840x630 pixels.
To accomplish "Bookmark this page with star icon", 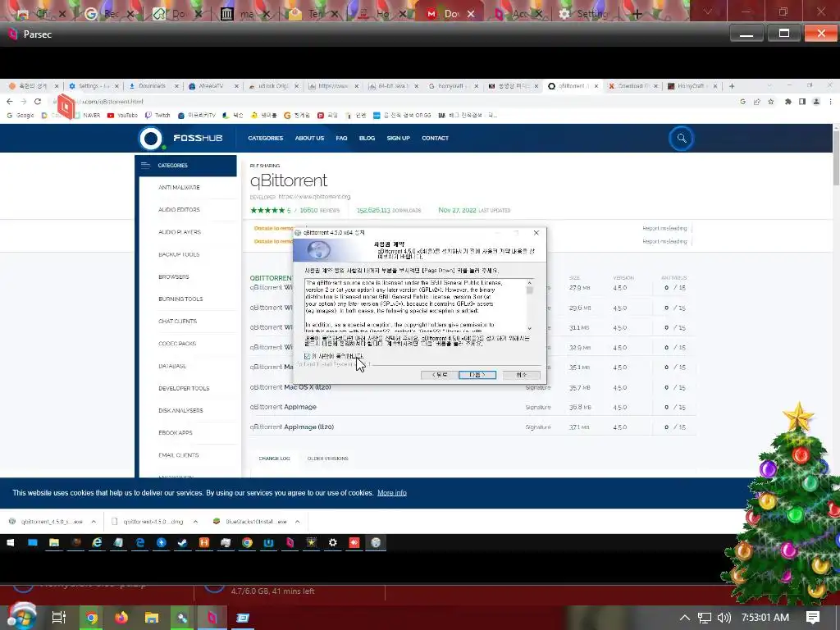I will 771,101.
